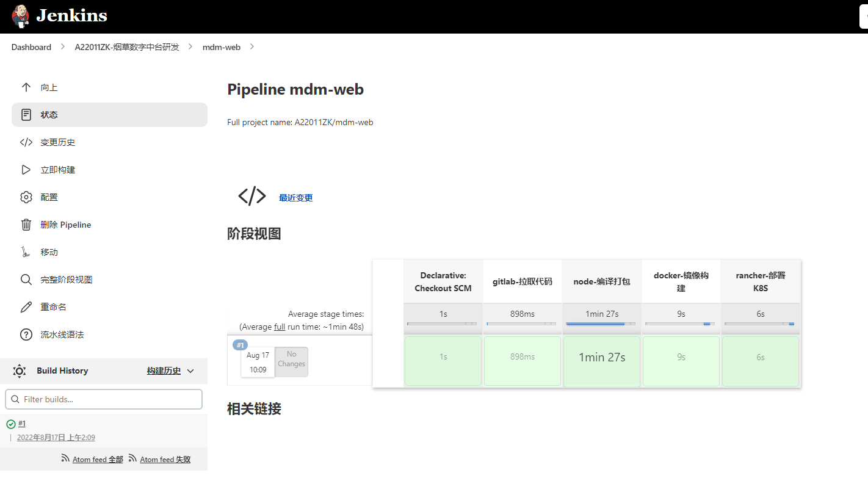868x492 pixels.
Task: Click the gitlab-拉取代码 column header
Action: click(523, 281)
